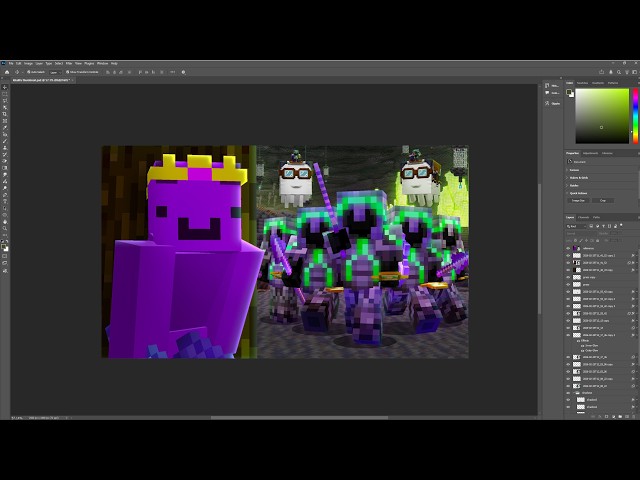Open the Image menu
Screen dimensions: 640x480
click(x=28, y=63)
